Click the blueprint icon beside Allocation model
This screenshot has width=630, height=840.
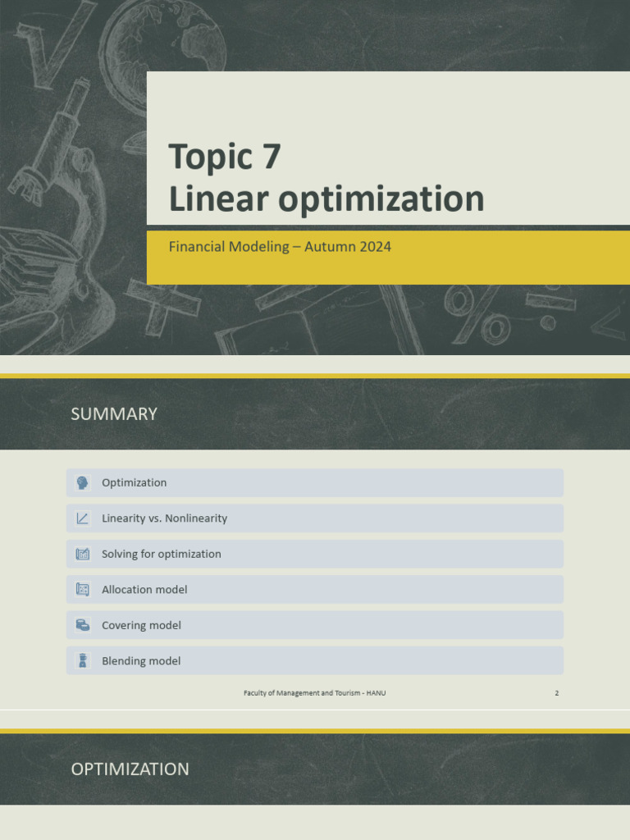pyautogui.click(x=82, y=589)
